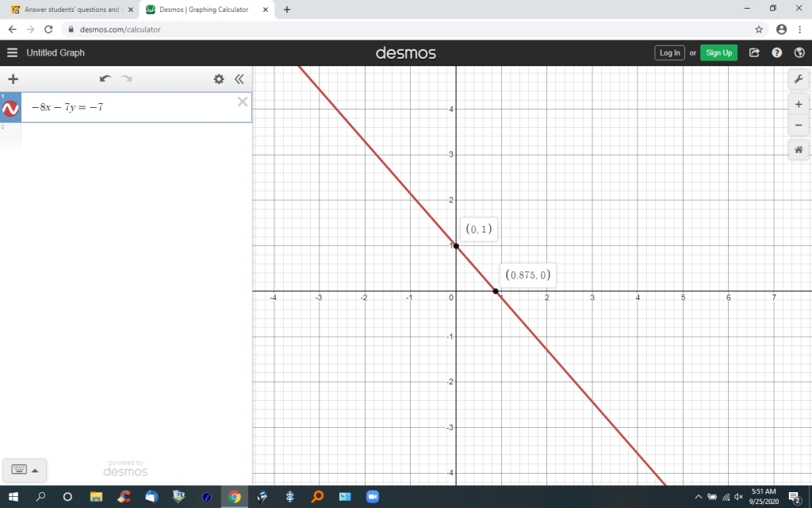This screenshot has width=812, height=508.
Task: Go back in browser history
Action: click(13, 29)
